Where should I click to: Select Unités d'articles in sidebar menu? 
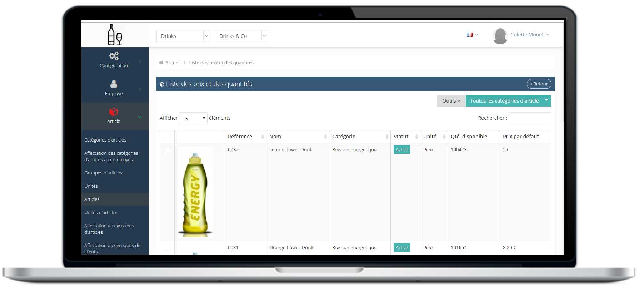pos(101,213)
